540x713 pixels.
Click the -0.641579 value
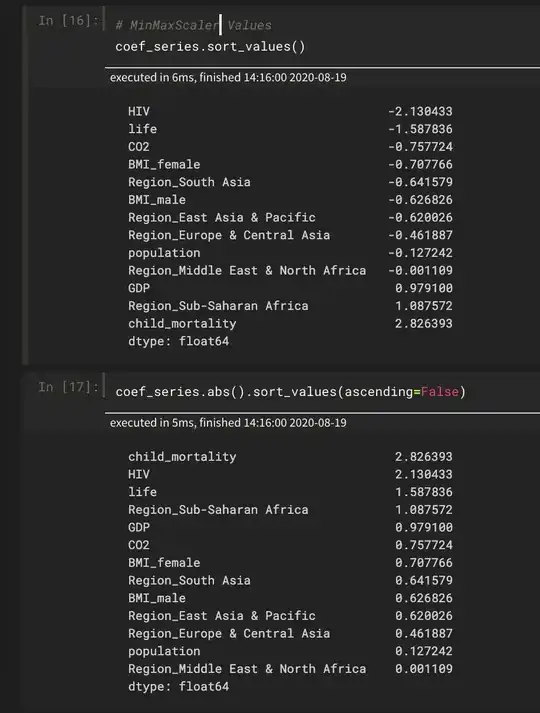[x=420, y=182]
